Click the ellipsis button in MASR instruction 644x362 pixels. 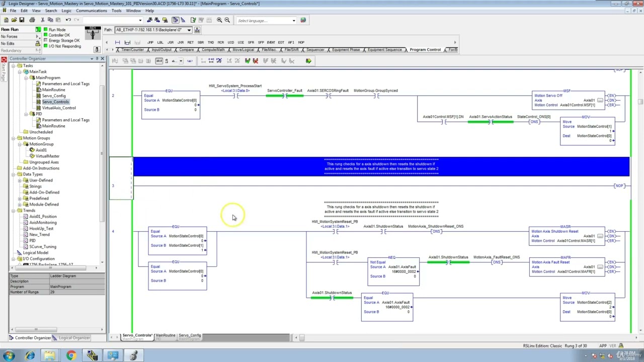click(x=600, y=236)
